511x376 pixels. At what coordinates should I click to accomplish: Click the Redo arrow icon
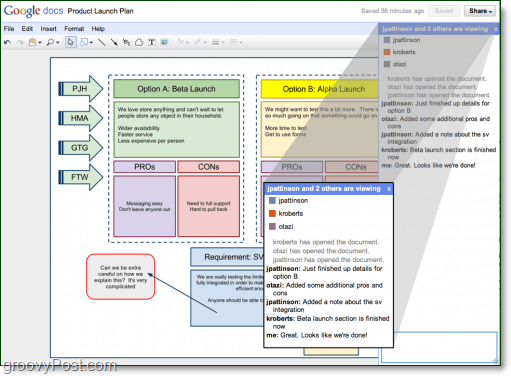(x=20, y=42)
